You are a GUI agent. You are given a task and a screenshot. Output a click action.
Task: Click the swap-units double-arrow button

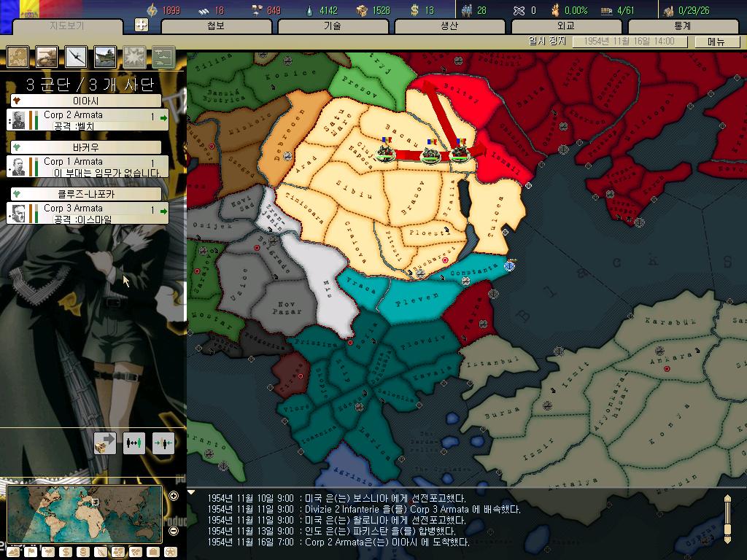(134, 443)
